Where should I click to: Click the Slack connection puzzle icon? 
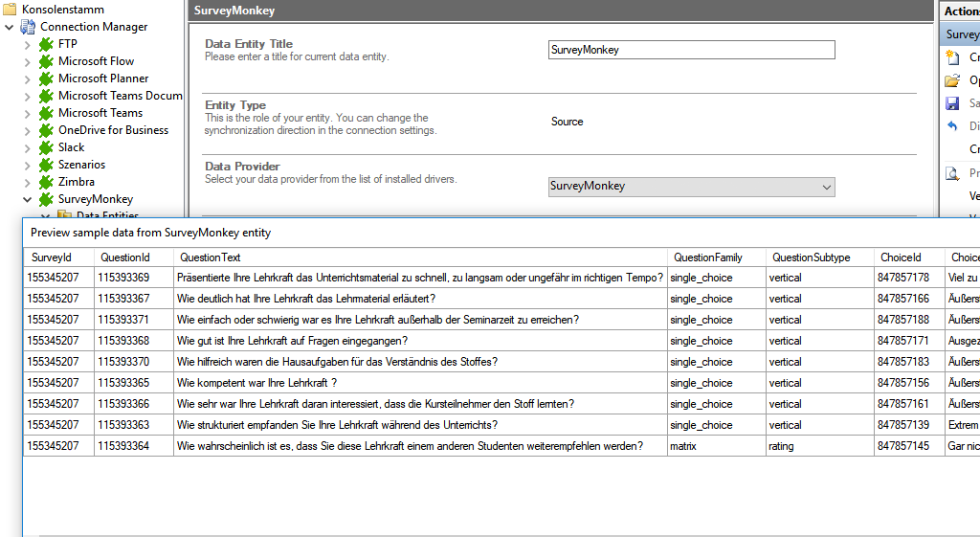[x=45, y=147]
